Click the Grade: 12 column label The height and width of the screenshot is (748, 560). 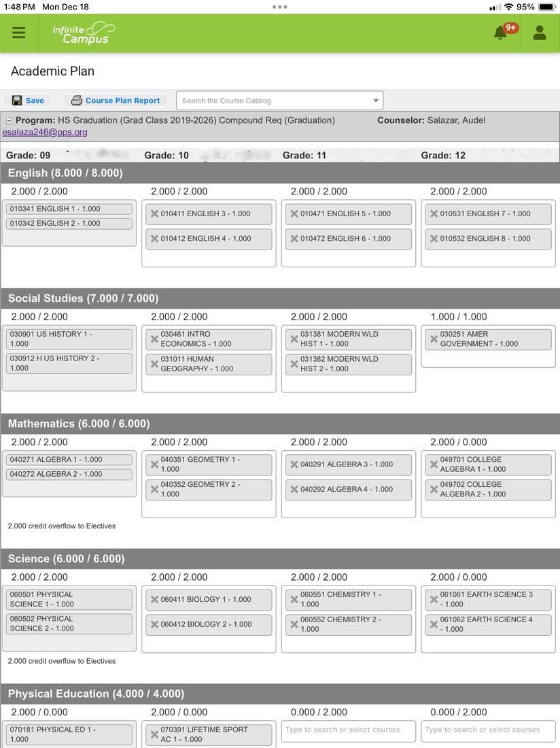[442, 155]
